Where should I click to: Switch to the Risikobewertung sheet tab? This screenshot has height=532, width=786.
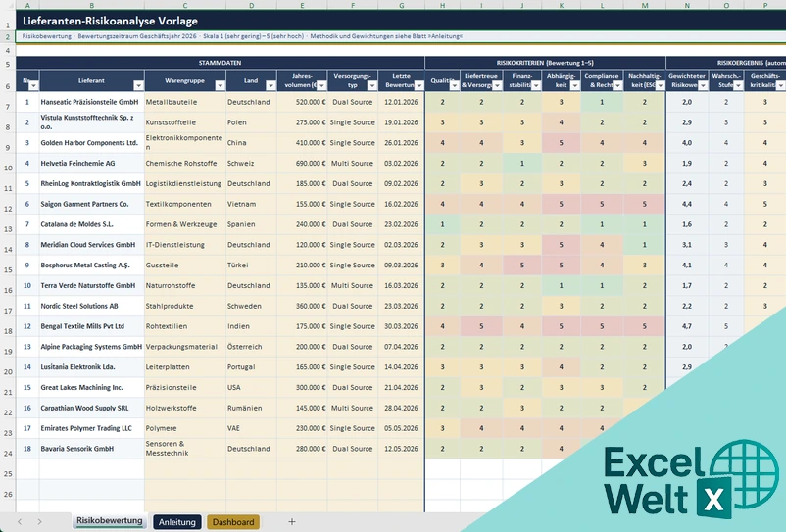[110, 521]
